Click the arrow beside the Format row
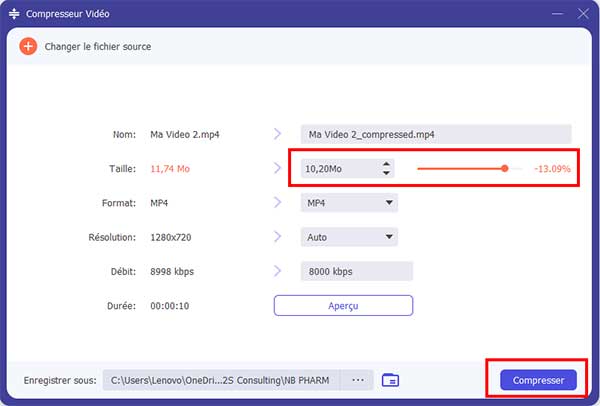The height and width of the screenshot is (406, 600). pyautogui.click(x=277, y=202)
